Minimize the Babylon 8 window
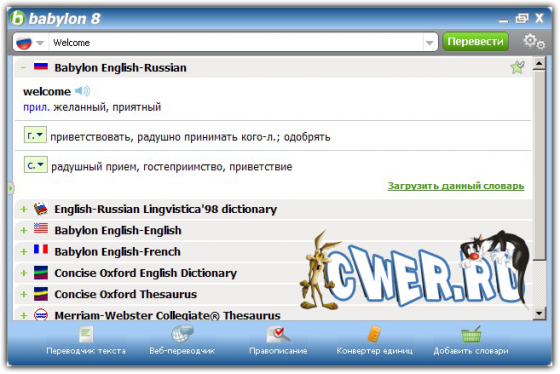 503,21
